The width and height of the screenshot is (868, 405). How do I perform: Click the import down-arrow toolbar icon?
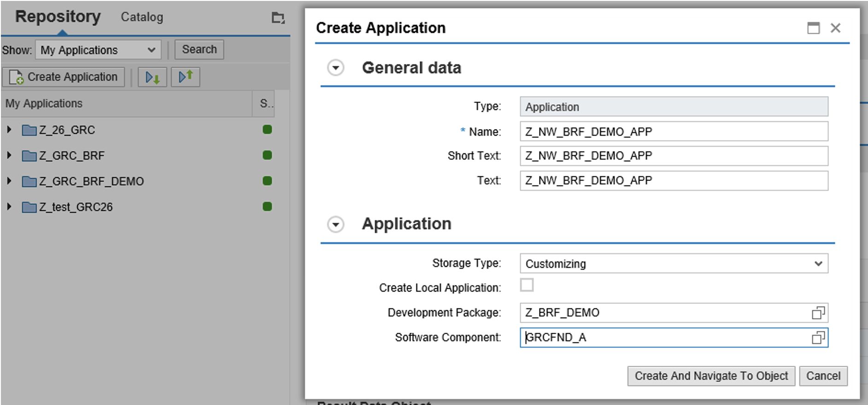[152, 77]
